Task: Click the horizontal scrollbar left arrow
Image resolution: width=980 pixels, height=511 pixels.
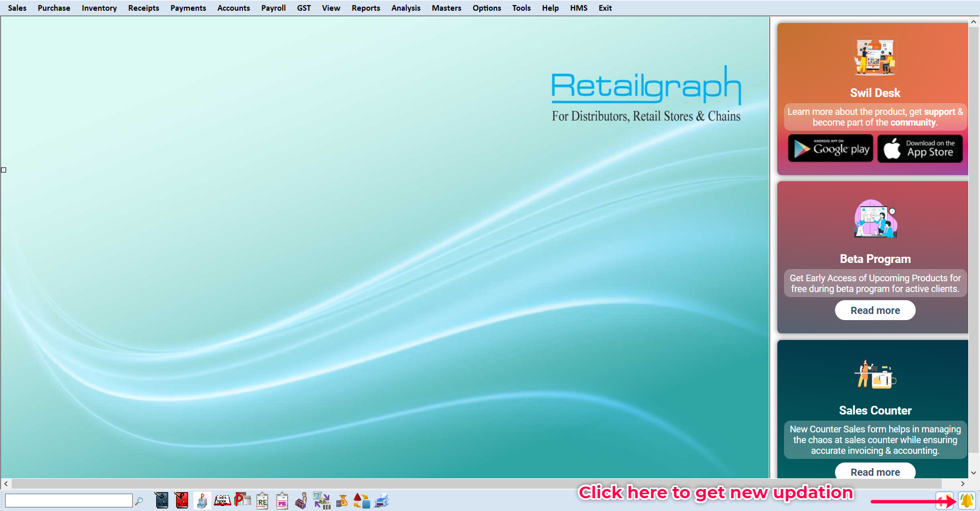Action: (6, 483)
